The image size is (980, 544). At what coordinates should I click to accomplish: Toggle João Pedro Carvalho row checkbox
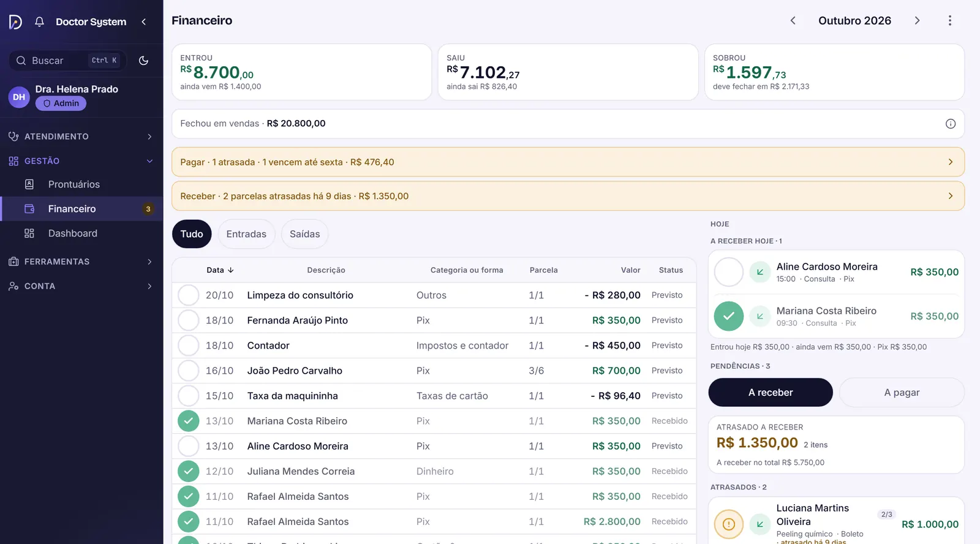(x=189, y=371)
